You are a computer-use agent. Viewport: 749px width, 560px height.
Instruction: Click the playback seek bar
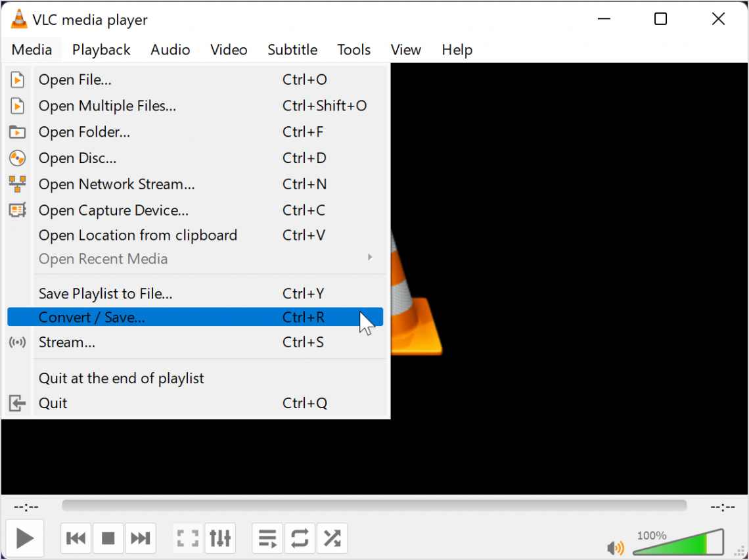(x=374, y=505)
